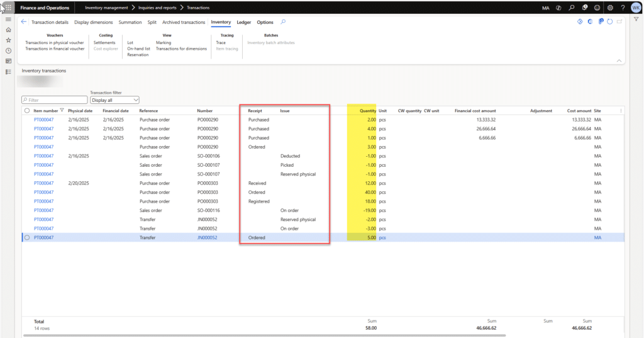Click Reservation under View
The width and height of the screenshot is (644, 338).
pos(138,55)
